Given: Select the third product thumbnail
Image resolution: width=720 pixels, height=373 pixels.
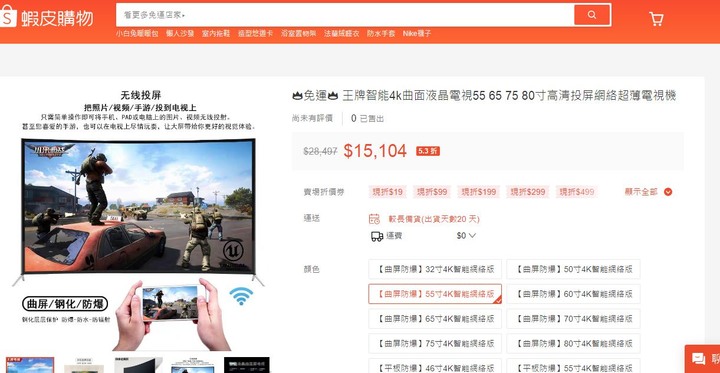Looking at the screenshot, I should (138, 365).
